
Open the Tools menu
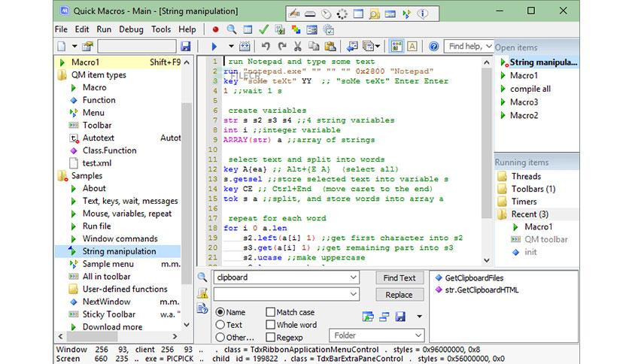[x=161, y=29]
